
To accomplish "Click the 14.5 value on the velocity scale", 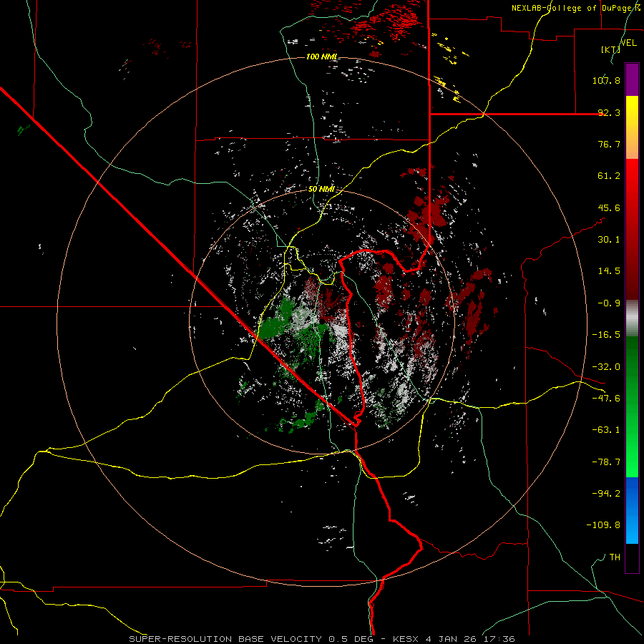I will [x=609, y=271].
